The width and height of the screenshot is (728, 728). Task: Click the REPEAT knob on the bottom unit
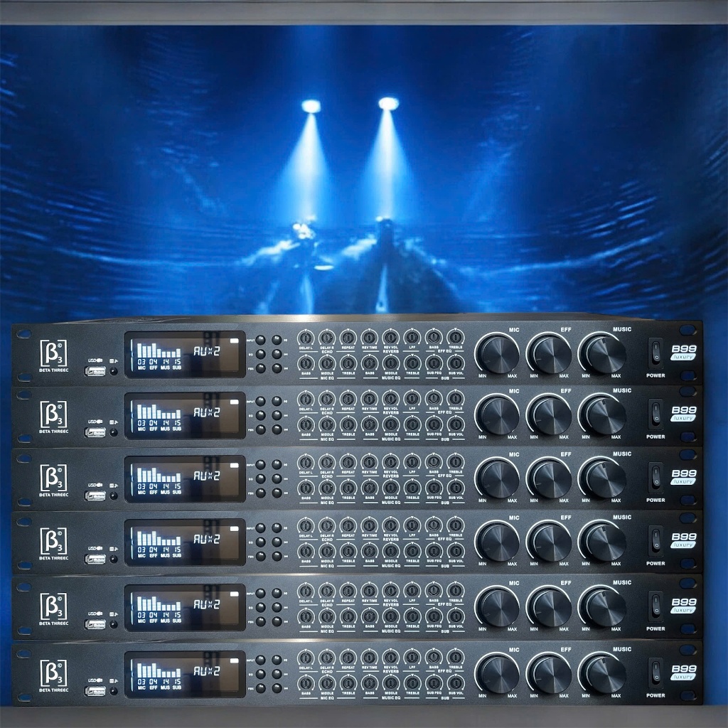coord(348,658)
